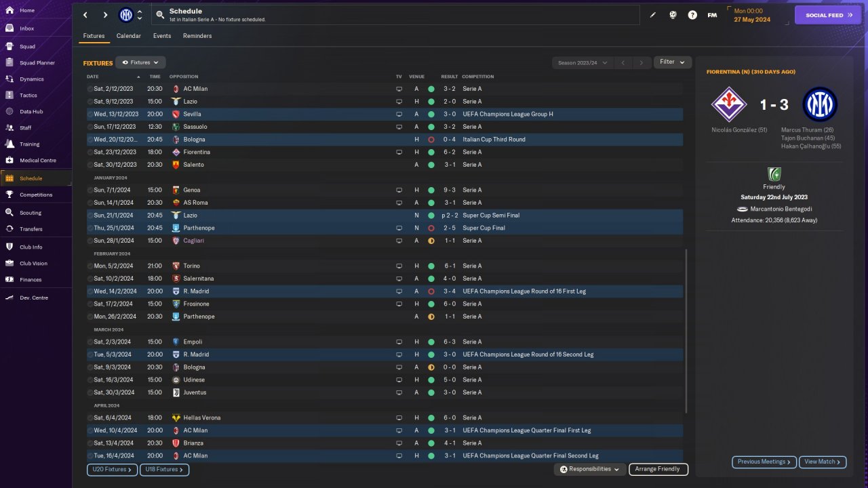
Task: Open the Tactics board icon
Action: 9,96
